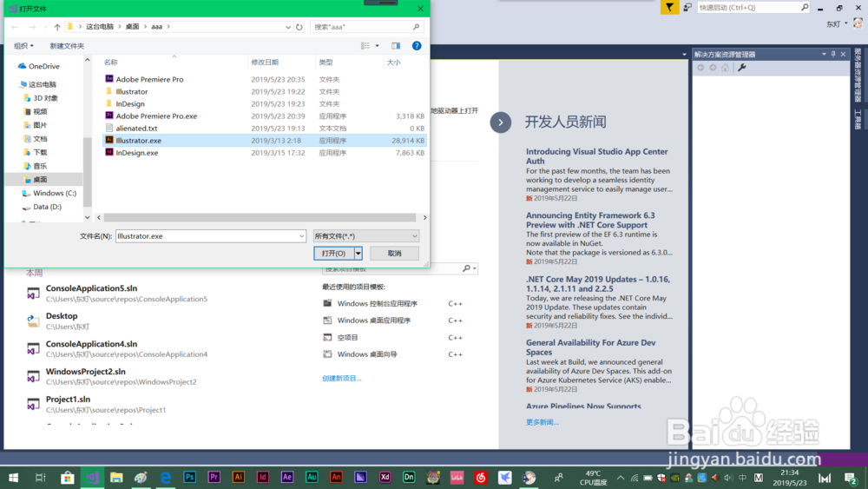
Task: Sort by 大小 column header
Action: [393, 62]
